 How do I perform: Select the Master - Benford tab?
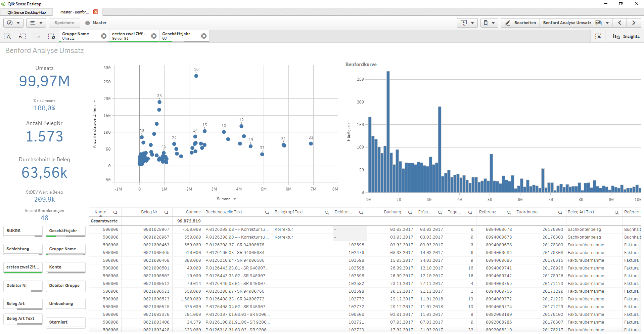75,12
